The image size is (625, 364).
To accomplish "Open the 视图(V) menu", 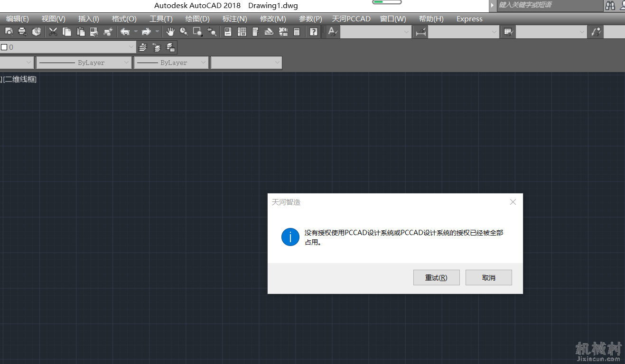I will (x=54, y=19).
